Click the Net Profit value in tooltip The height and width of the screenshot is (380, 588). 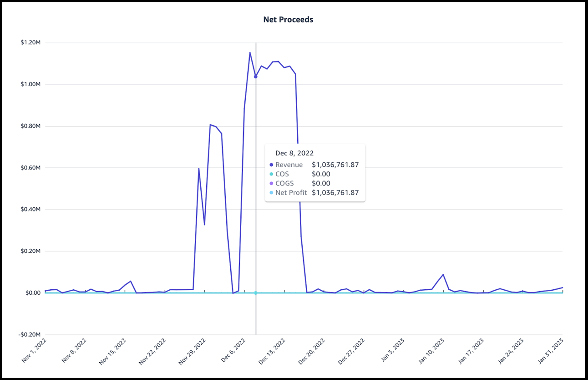pos(335,193)
